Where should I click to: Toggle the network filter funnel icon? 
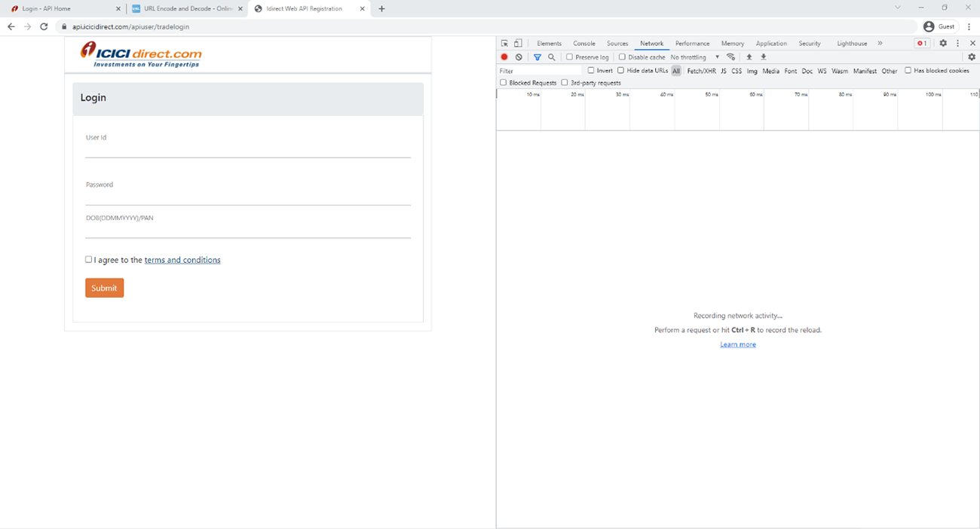pos(537,57)
